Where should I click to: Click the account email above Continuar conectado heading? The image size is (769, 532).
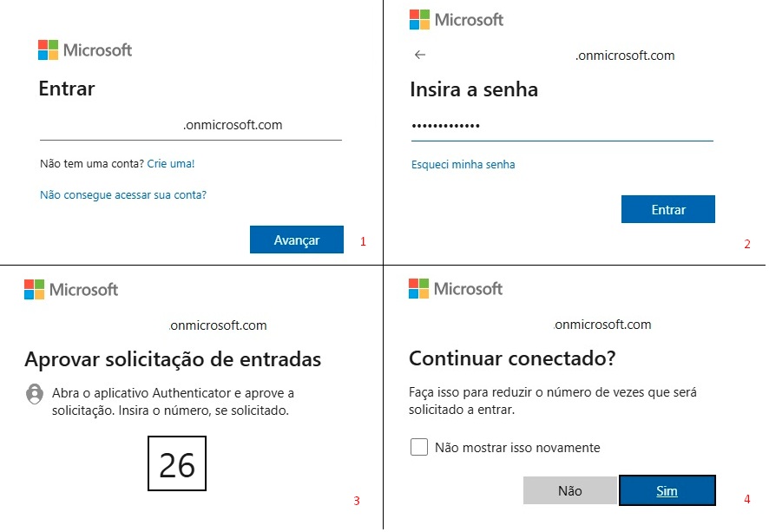[x=602, y=324]
